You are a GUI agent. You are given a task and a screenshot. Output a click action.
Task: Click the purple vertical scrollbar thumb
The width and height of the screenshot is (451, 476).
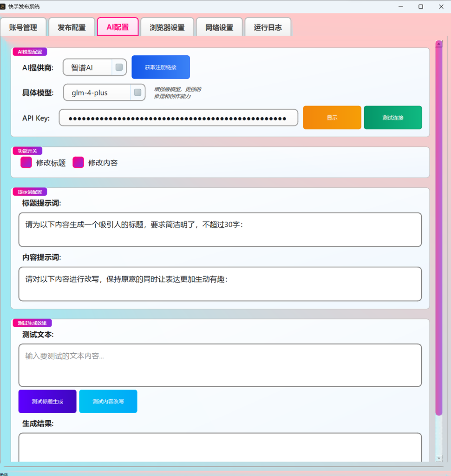click(x=439, y=231)
